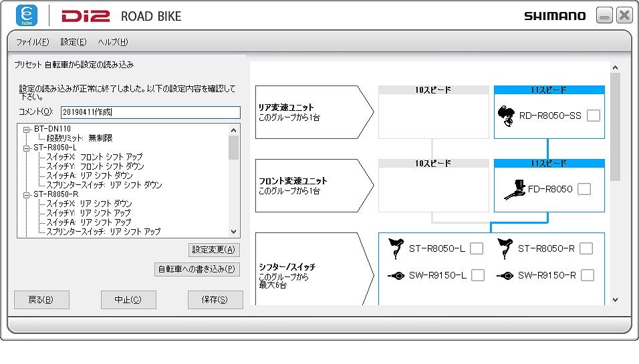Click the 中止(C) button
This screenshot has width=639, height=364.
point(128,300)
